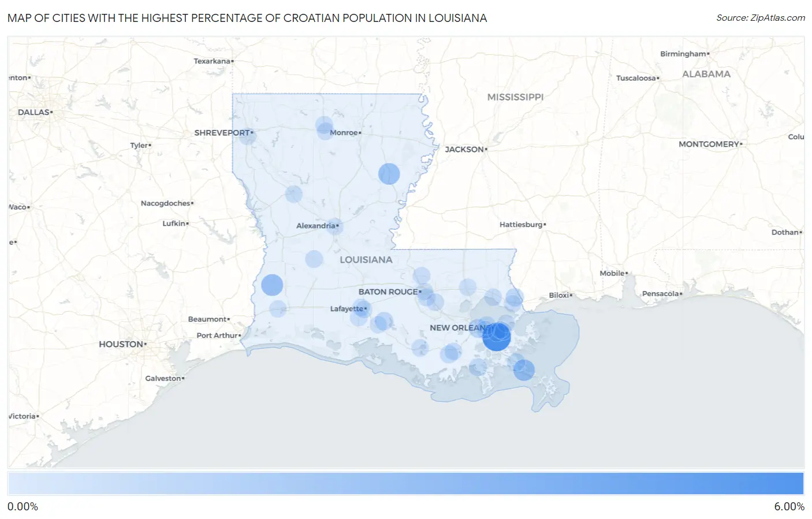This screenshot has height=519, width=812.
Task: Click the Port Arthur city label
Action: (x=217, y=335)
